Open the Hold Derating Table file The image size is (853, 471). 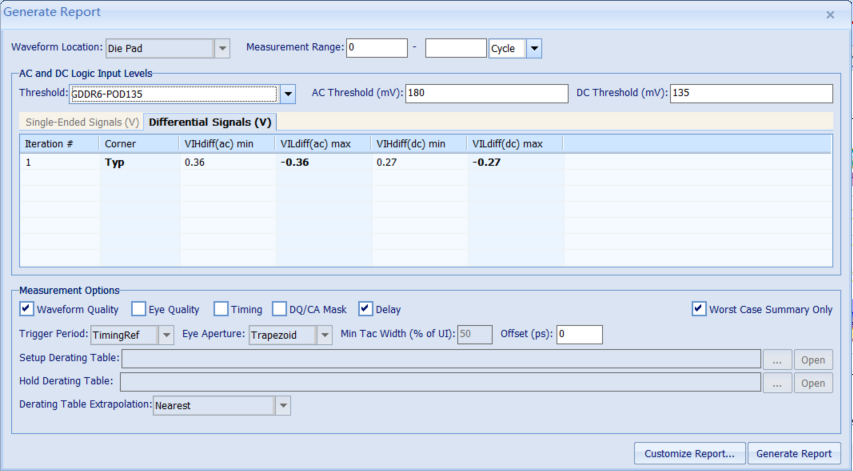pos(813,383)
